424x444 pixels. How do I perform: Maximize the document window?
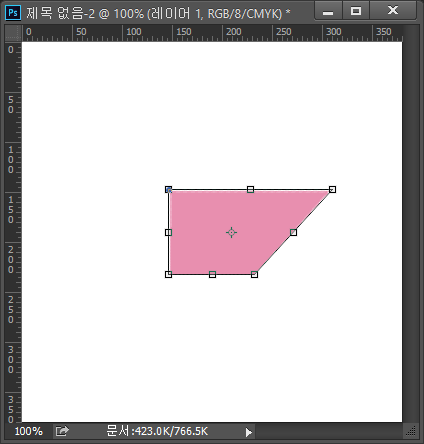pos(356,11)
